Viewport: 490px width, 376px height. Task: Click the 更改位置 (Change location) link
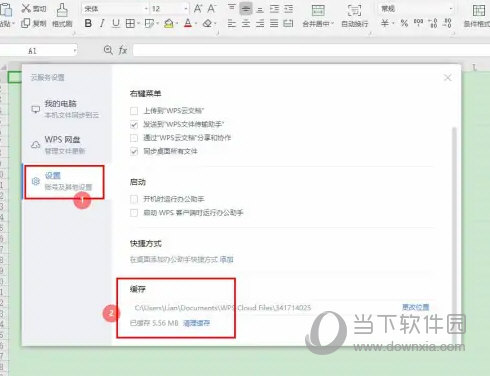415,307
